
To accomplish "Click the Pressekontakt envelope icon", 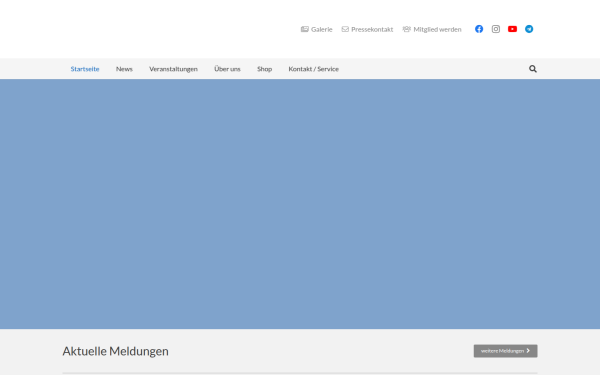I will [x=345, y=29].
